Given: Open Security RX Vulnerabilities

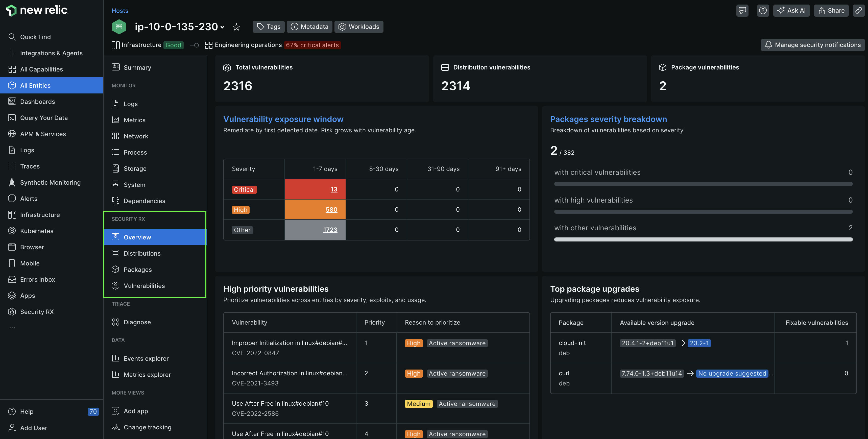Looking at the screenshot, I should [155, 286].
